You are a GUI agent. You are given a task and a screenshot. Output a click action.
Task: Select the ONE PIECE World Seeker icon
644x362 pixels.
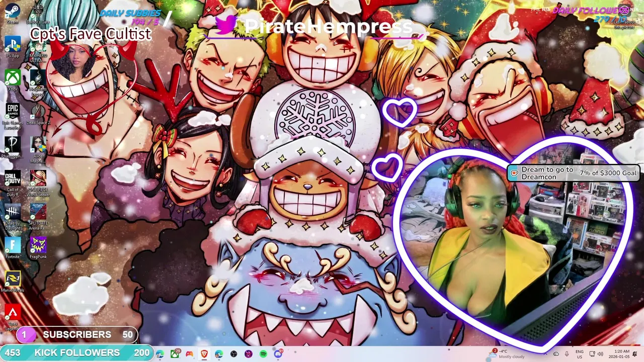tap(38, 184)
